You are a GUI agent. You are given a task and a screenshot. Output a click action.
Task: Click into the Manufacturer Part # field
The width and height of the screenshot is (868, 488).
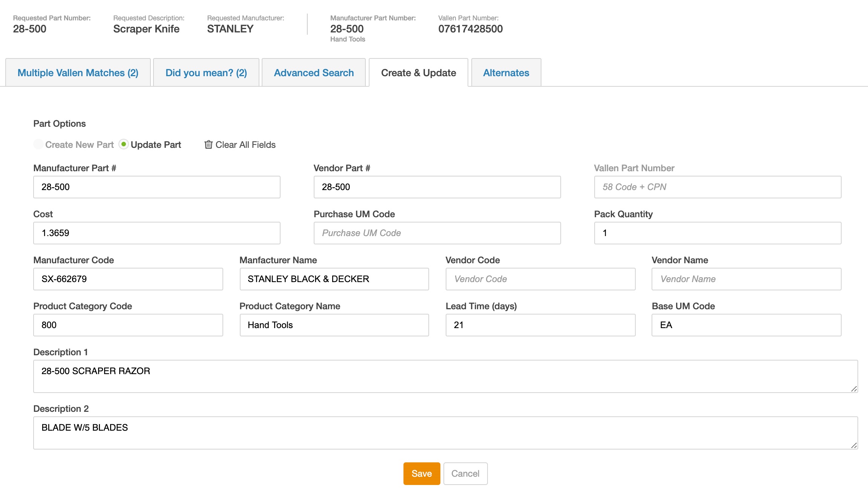(x=156, y=187)
